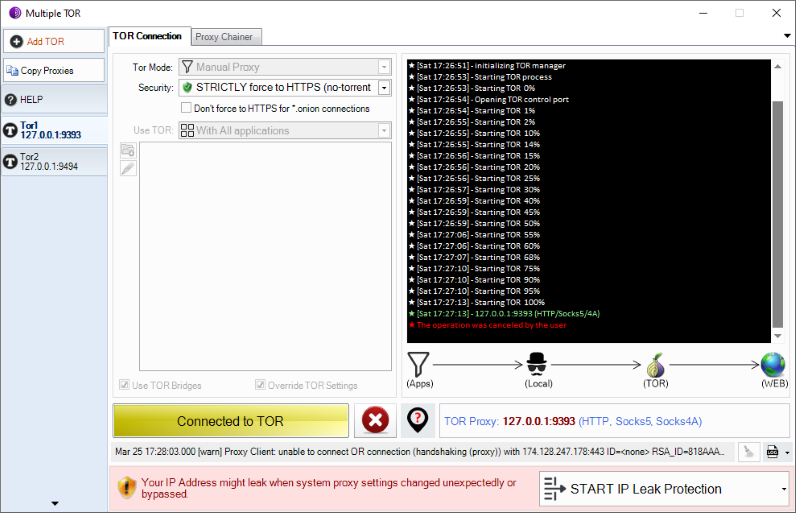Click the Starting TOR 100% log line

(x=477, y=302)
